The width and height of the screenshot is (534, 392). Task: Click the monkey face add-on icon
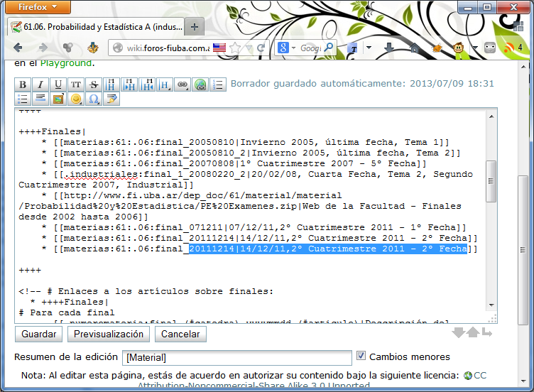pos(459,48)
